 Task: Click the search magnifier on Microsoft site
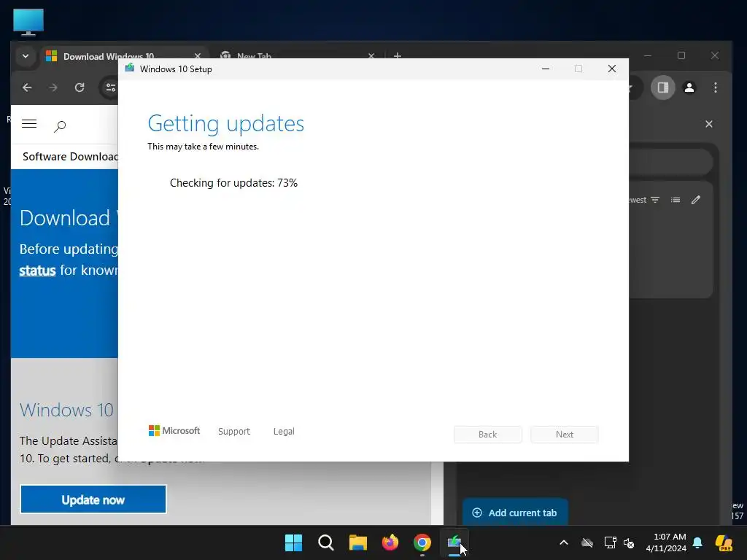pyautogui.click(x=60, y=126)
